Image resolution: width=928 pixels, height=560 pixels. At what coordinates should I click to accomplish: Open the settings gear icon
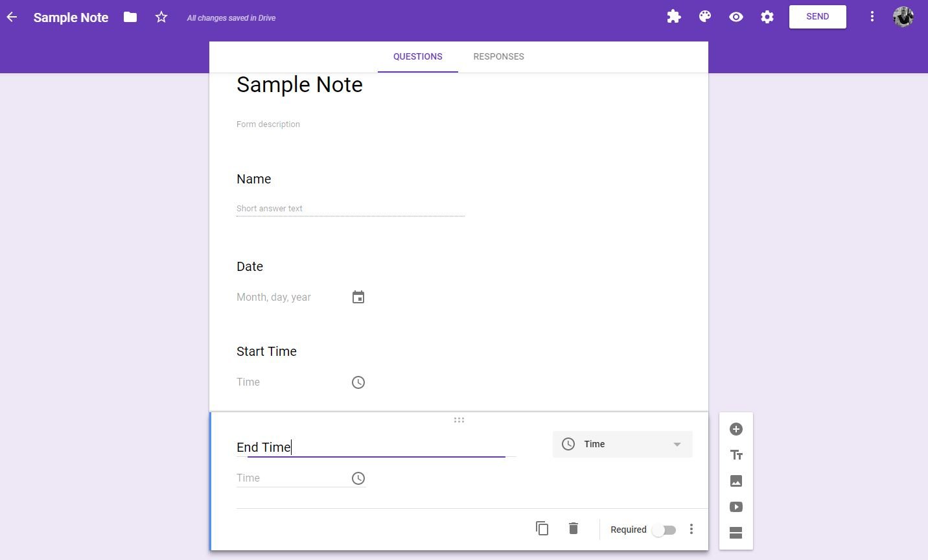tap(767, 17)
